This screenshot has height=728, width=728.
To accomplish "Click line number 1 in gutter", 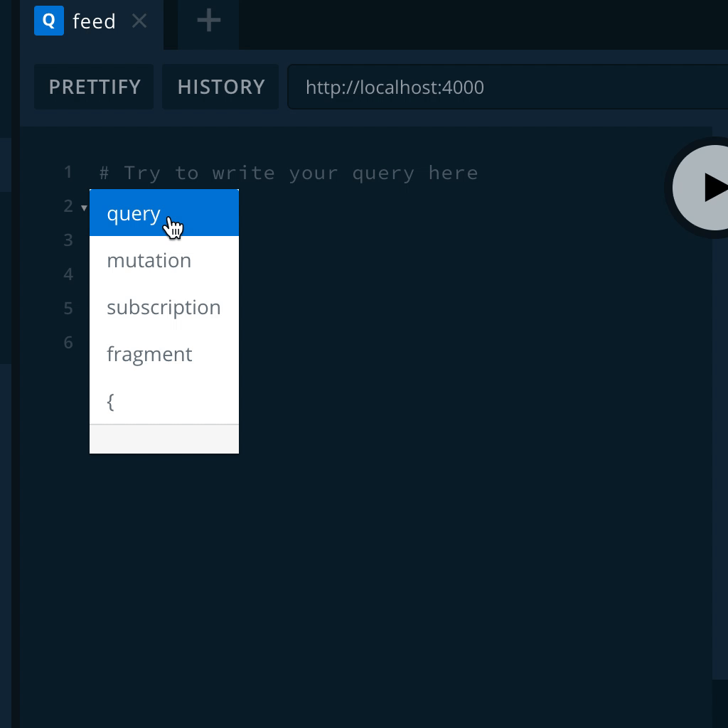I will click(68, 172).
